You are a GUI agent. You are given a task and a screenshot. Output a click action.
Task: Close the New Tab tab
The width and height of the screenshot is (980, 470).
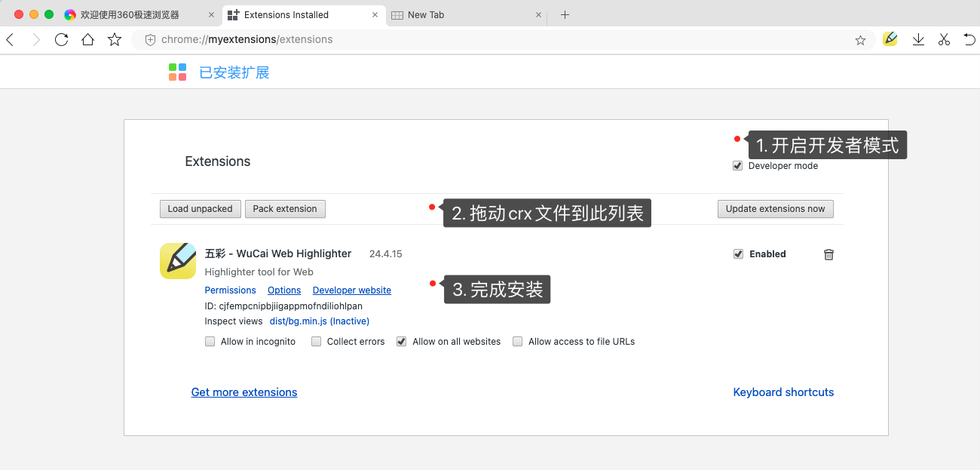click(x=538, y=14)
